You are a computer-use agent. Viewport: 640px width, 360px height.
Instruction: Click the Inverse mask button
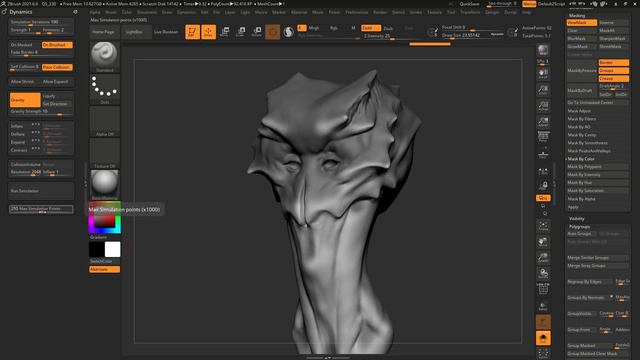tap(613, 23)
